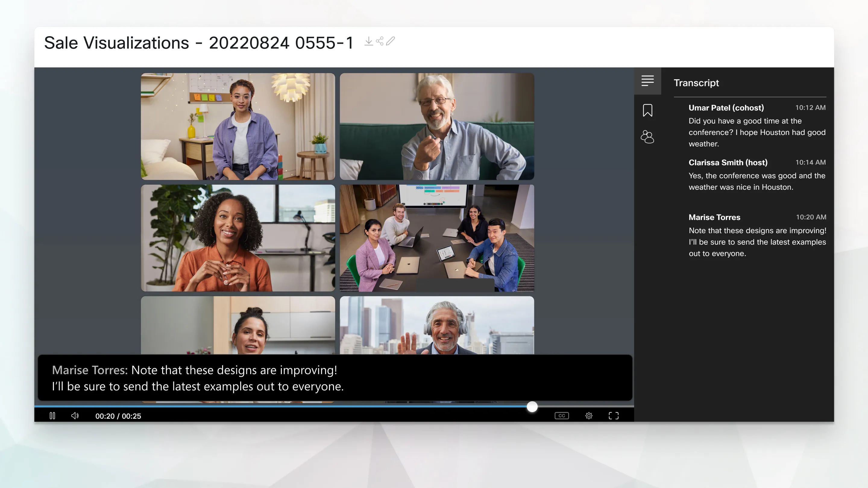
Task: Share the recording
Action: click(380, 42)
